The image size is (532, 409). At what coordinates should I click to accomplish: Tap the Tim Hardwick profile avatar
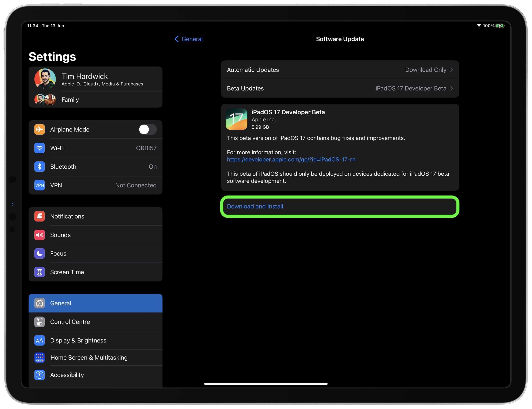(x=45, y=79)
